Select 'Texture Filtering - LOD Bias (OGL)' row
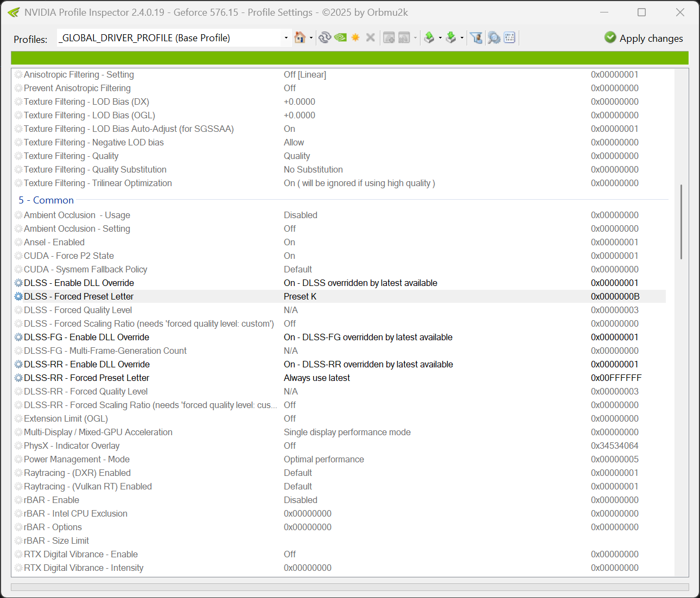Viewport: 700px width, 598px height. point(340,115)
